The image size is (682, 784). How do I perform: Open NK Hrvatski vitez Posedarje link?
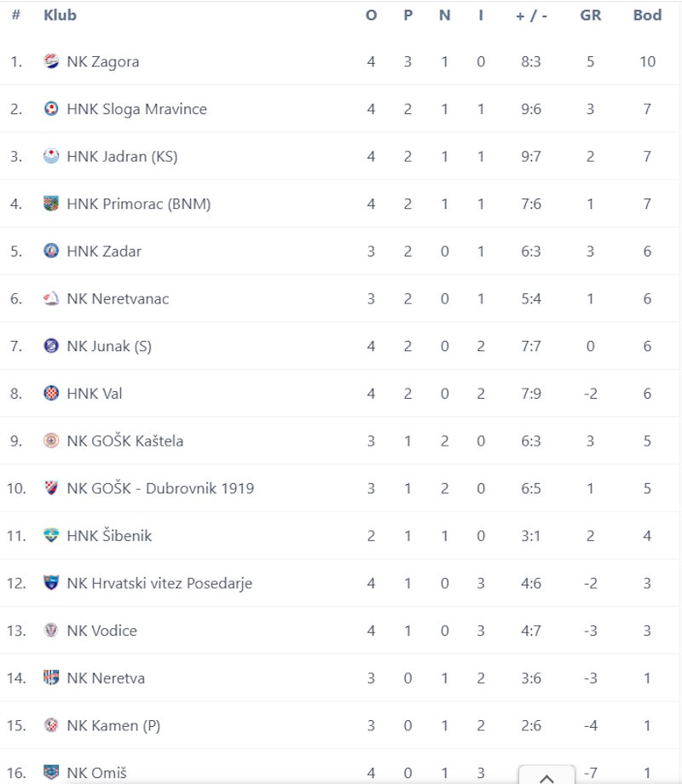coord(159,583)
